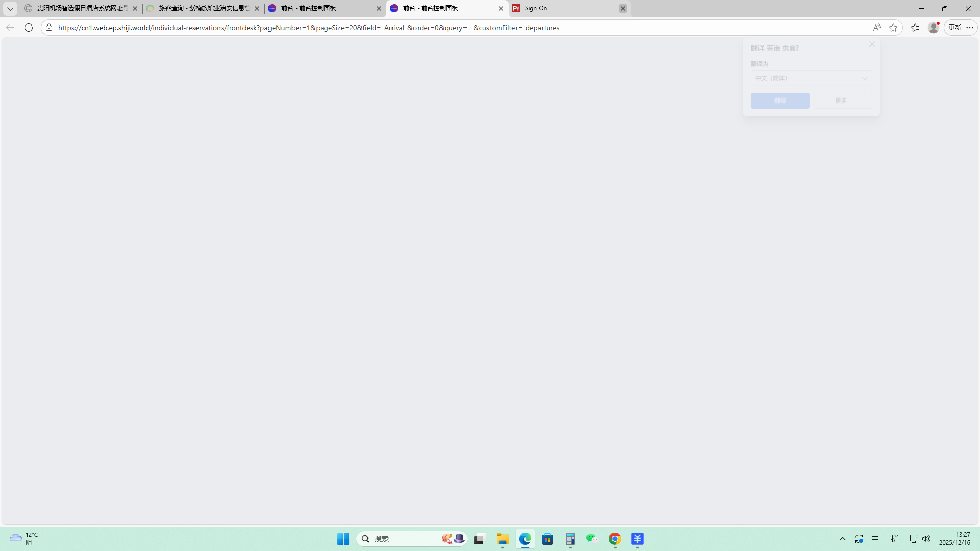Click the browser refresh icon
This screenshot has height=551, width=980.
29,28
